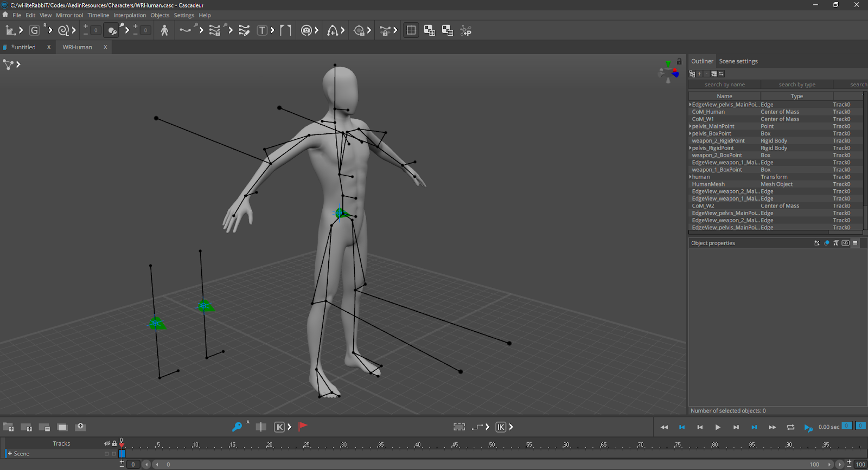Click the red flag icon above the timeline
The image size is (868, 470).
pyautogui.click(x=303, y=427)
